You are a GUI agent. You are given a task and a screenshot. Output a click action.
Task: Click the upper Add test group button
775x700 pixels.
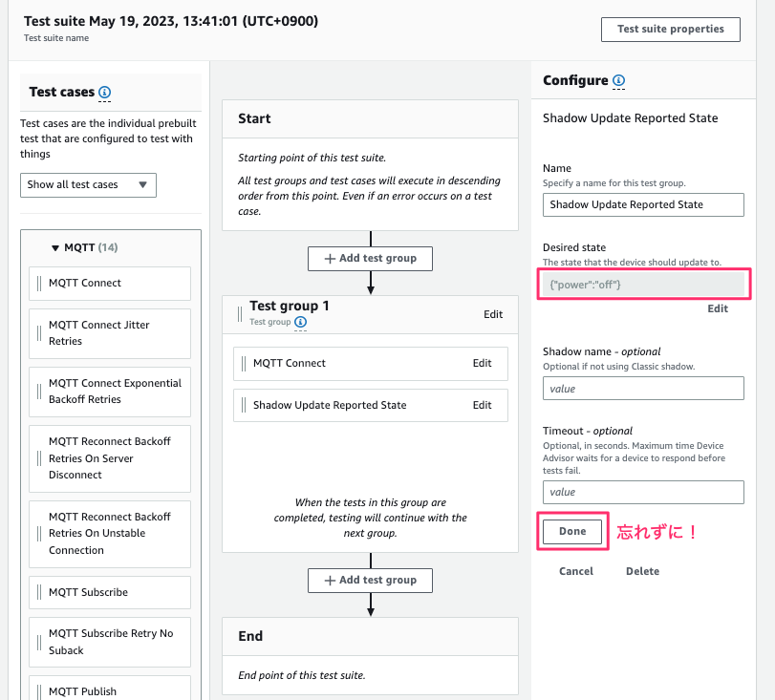tap(370, 259)
